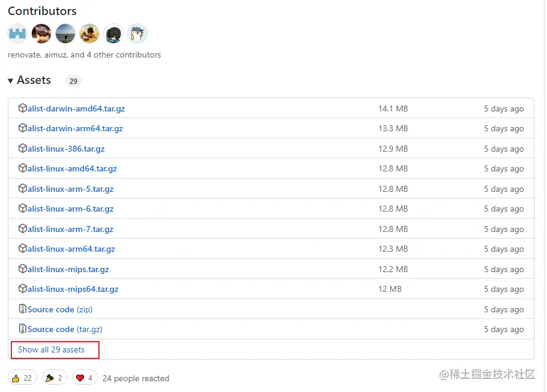Viewport: 547px width, 392px height.
Task: Download alist-linux-mips64.tar.gz
Action: point(73,289)
